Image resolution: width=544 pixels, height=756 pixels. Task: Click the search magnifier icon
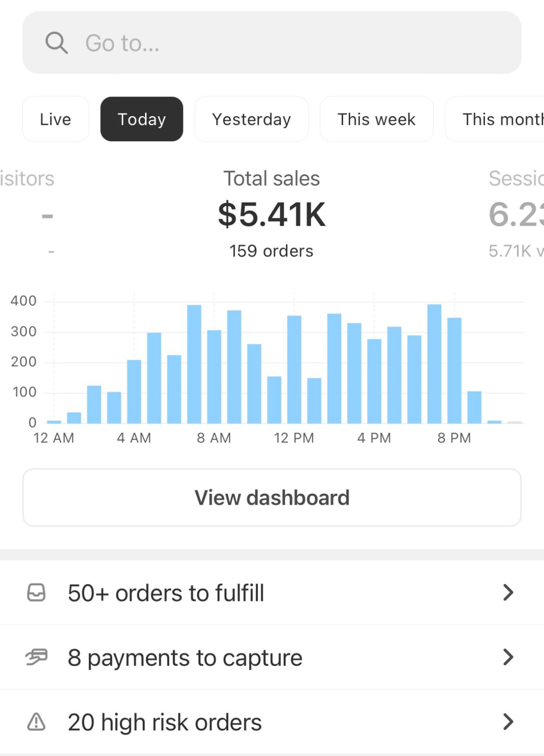[56, 43]
